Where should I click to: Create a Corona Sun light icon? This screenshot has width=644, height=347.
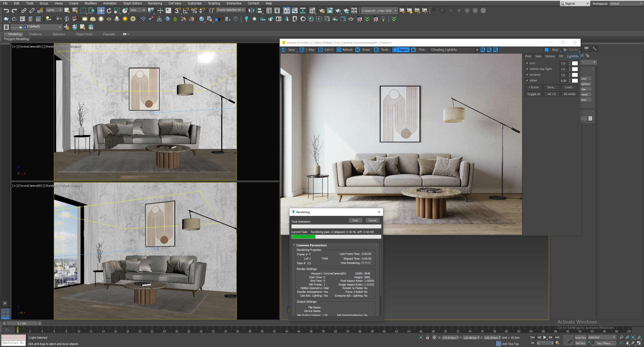(254, 19)
